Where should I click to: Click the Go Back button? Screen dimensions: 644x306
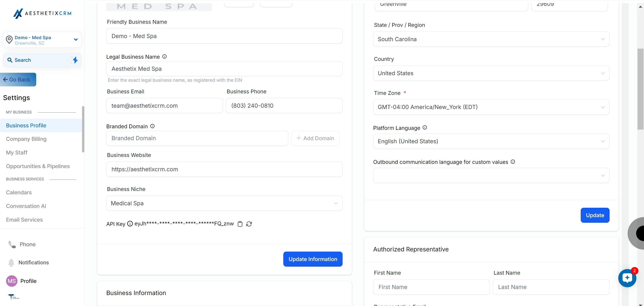point(18,79)
